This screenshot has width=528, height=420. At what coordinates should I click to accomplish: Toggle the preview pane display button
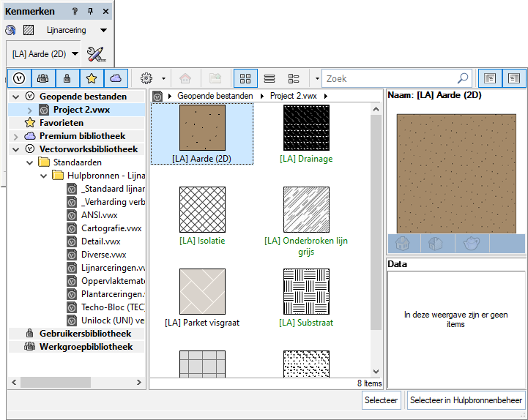514,78
